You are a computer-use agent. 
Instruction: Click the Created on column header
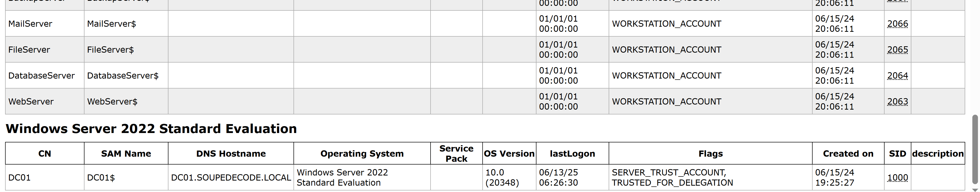click(x=848, y=154)
